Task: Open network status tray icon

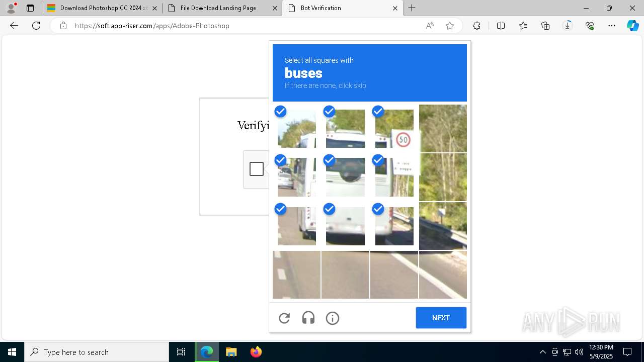Action: 567,352
